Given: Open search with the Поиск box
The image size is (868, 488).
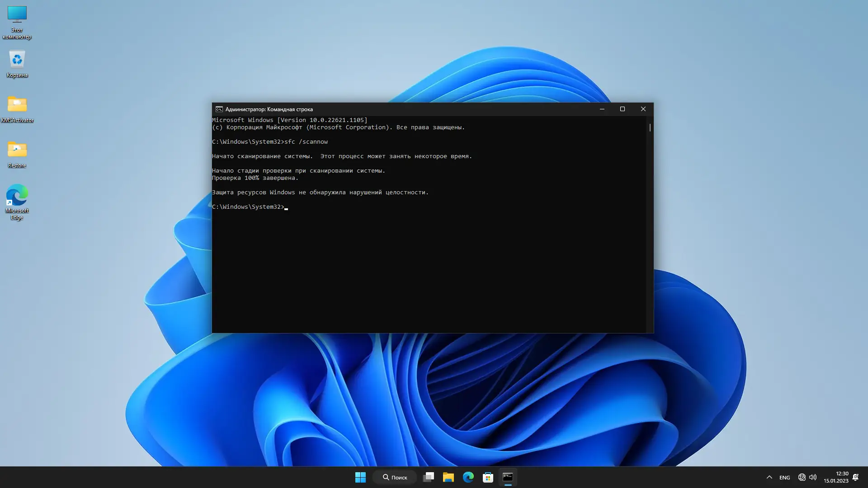Looking at the screenshot, I should [394, 477].
